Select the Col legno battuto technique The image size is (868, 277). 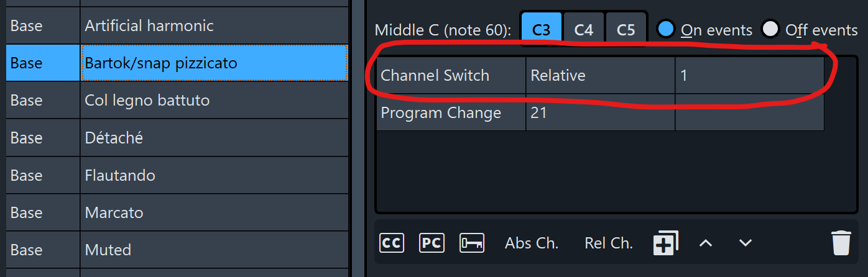coord(214,101)
